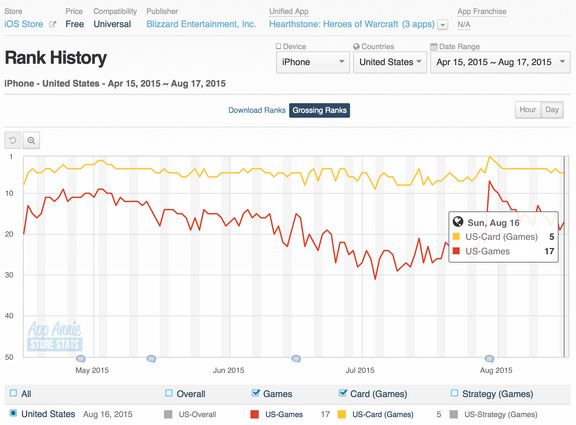The height and width of the screenshot is (425, 576).
Task: Click the reset zoom undo icon
Action: click(13, 140)
